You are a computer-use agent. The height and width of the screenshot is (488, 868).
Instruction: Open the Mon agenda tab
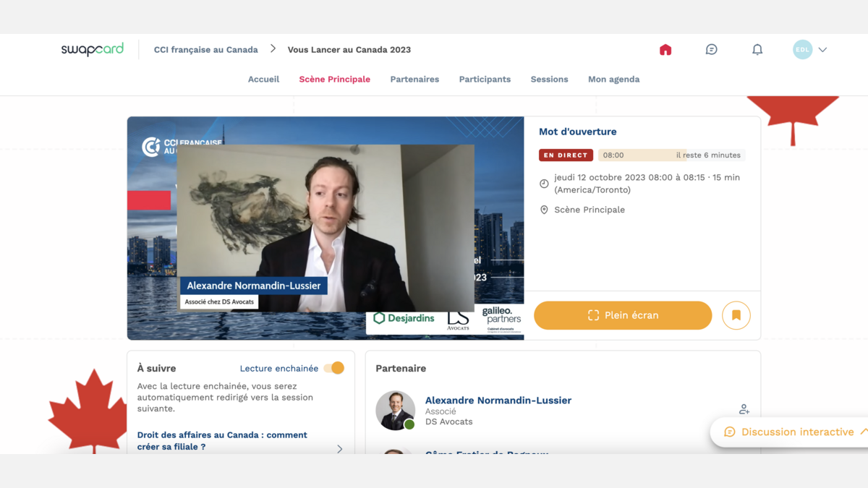(x=613, y=80)
